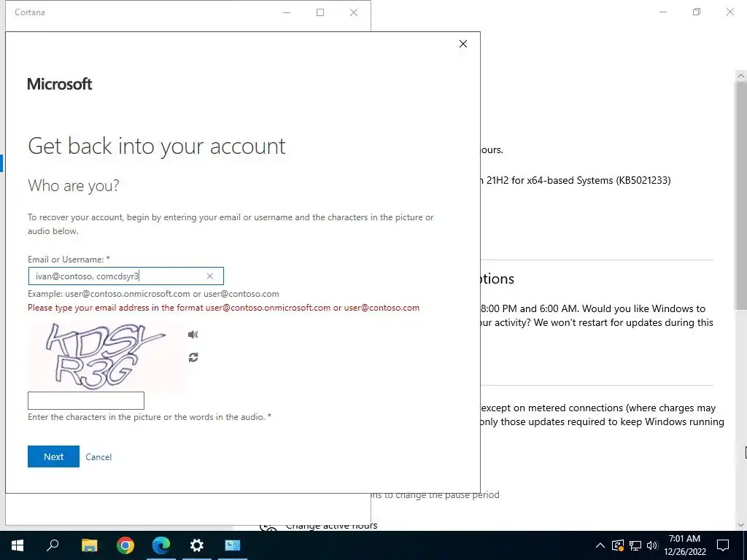Open the security tray icon

(617, 545)
